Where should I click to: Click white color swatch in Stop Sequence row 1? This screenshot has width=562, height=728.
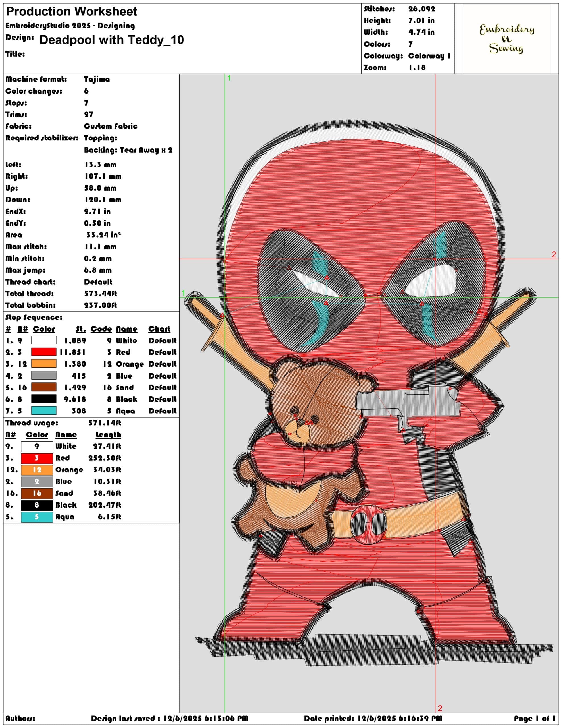[x=44, y=340]
